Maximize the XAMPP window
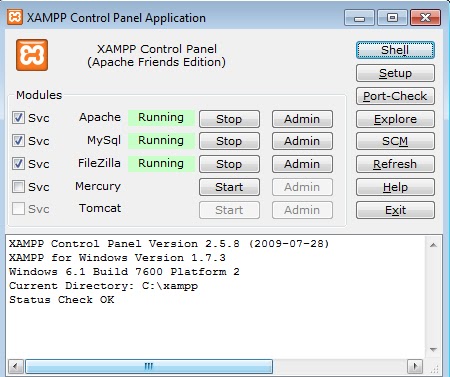This screenshot has width=450, height=377. (393, 18)
